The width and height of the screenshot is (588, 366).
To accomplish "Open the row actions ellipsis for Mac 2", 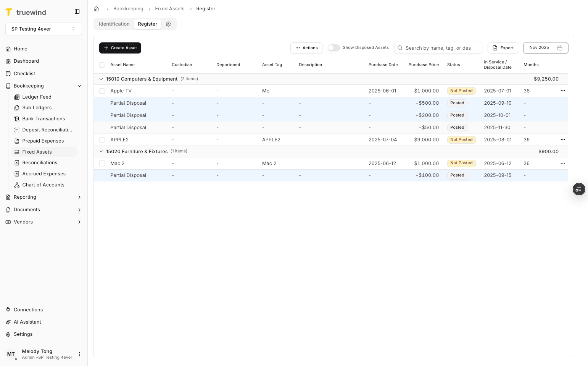I will (x=563, y=163).
